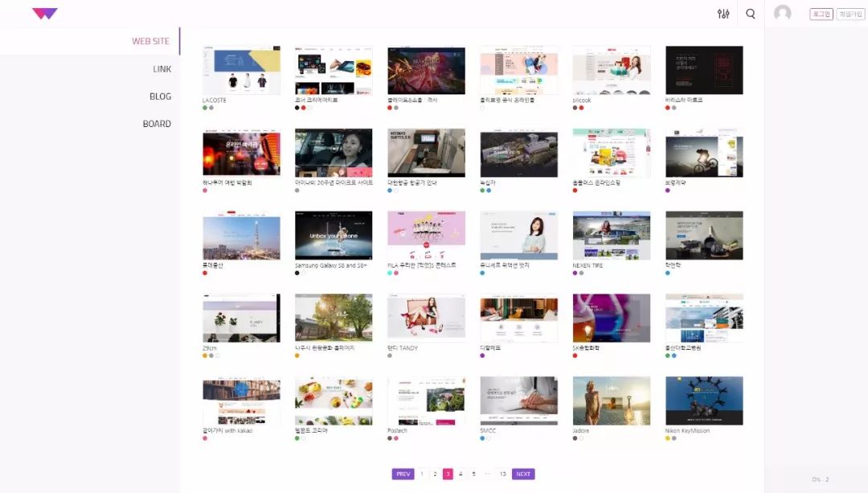The height and width of the screenshot is (493, 868).
Task: Click the search magnifier icon
Action: [751, 14]
